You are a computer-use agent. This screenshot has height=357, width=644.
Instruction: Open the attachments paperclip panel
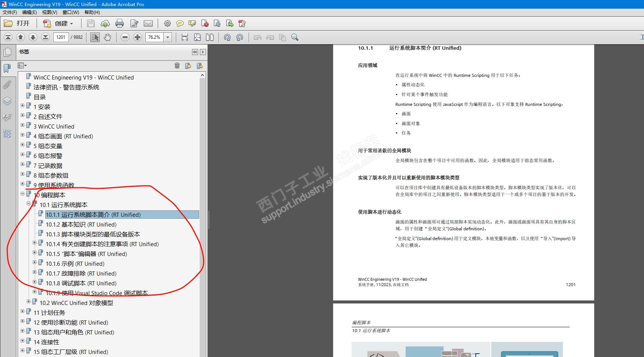pyautogui.click(x=7, y=85)
